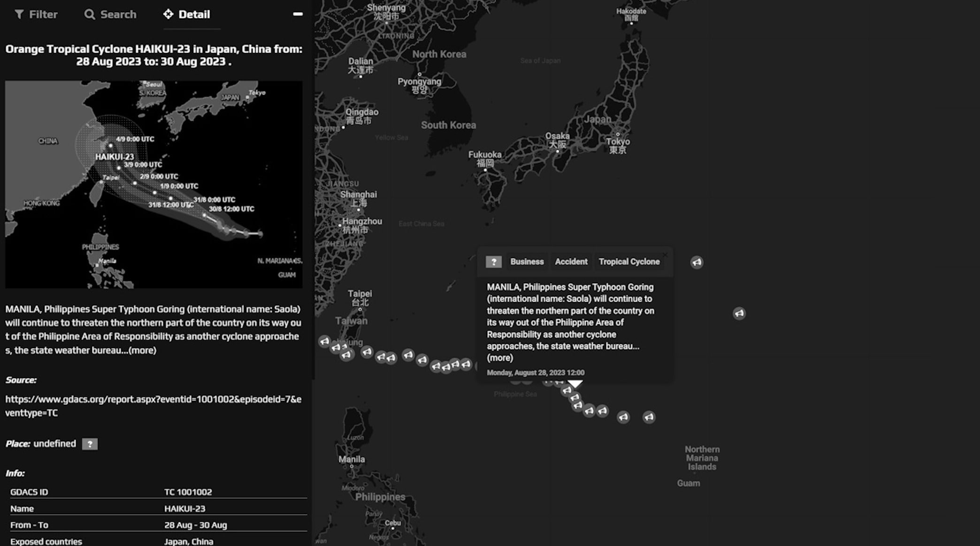980x546 pixels.
Task: Select the Detail tab
Action: [187, 15]
